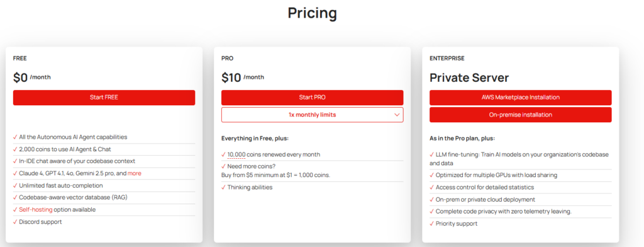
Task: Click the Start FREE button
Action: (104, 98)
